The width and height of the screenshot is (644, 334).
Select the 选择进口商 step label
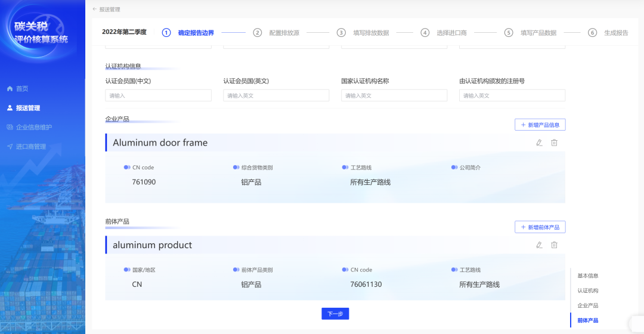452,32
